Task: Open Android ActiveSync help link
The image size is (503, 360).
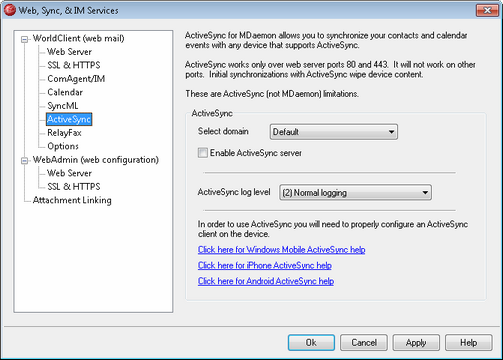Action: click(x=266, y=281)
